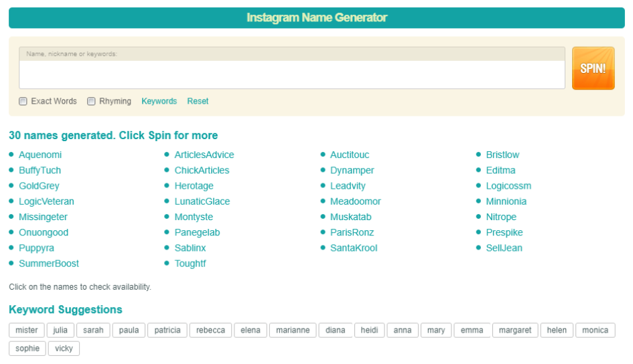Choose the 'paula' keyword suggestion

point(129,330)
